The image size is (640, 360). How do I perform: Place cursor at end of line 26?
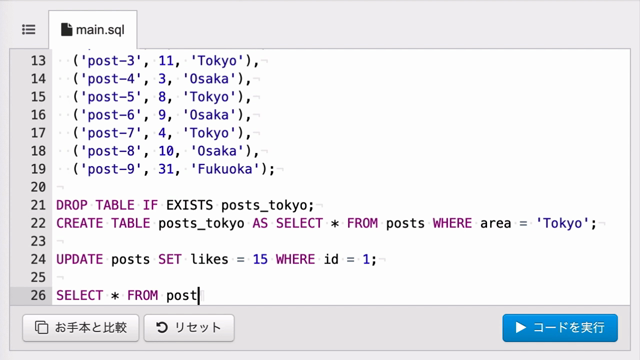coord(199,296)
